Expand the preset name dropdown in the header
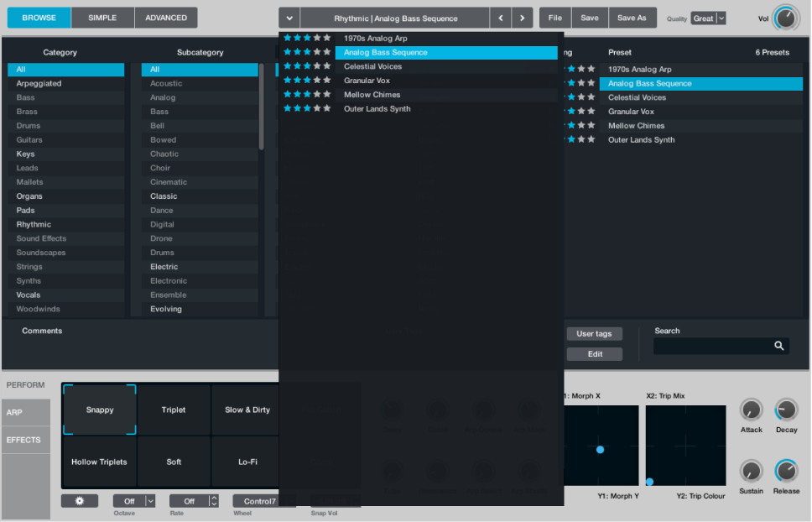 (289, 17)
